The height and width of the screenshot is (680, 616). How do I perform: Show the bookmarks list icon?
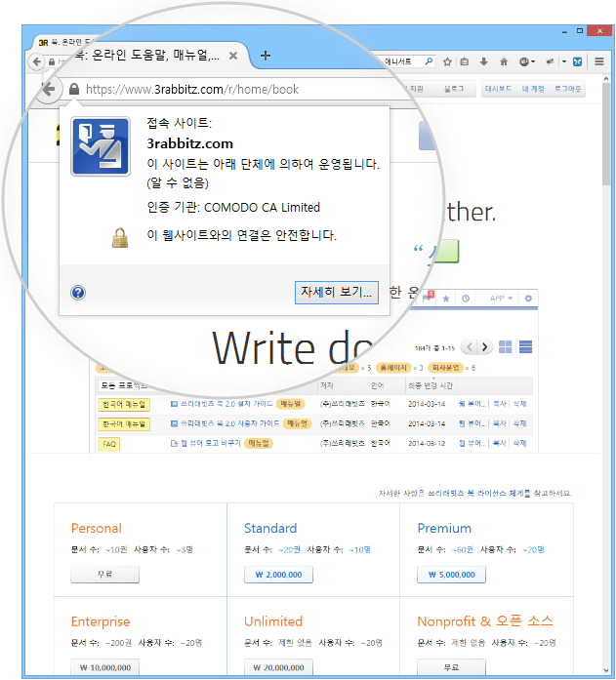click(465, 61)
